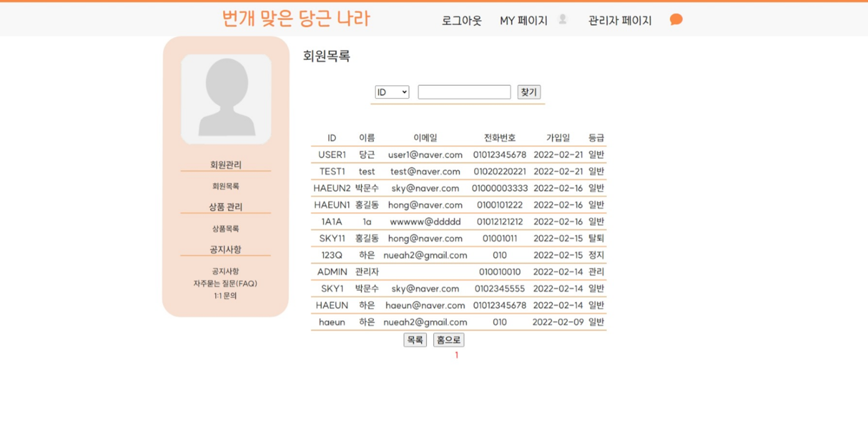Click the 로그아웃 header link

coord(461,20)
